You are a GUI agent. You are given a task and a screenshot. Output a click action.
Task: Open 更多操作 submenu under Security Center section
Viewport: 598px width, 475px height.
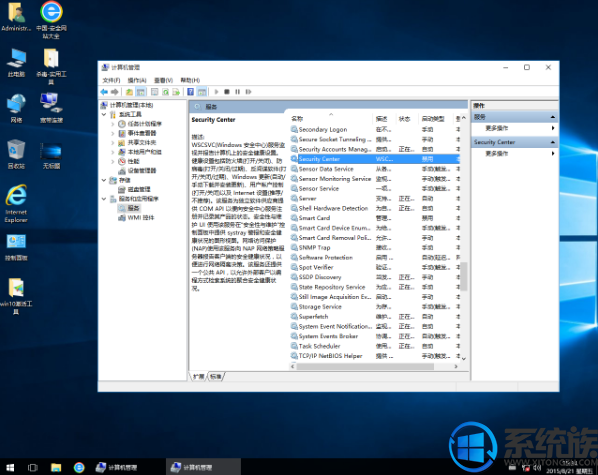(x=514, y=153)
